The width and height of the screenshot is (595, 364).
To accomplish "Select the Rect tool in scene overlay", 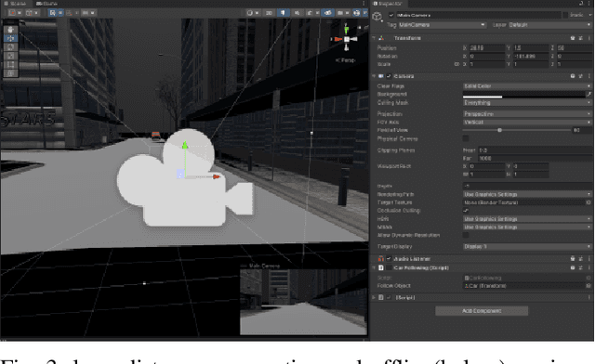I will (x=10, y=64).
